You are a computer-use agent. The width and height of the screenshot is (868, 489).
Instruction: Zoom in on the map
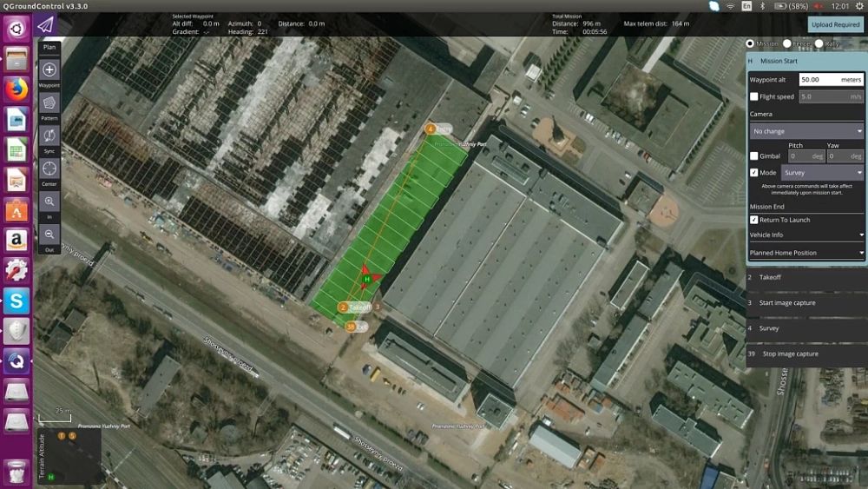point(49,202)
